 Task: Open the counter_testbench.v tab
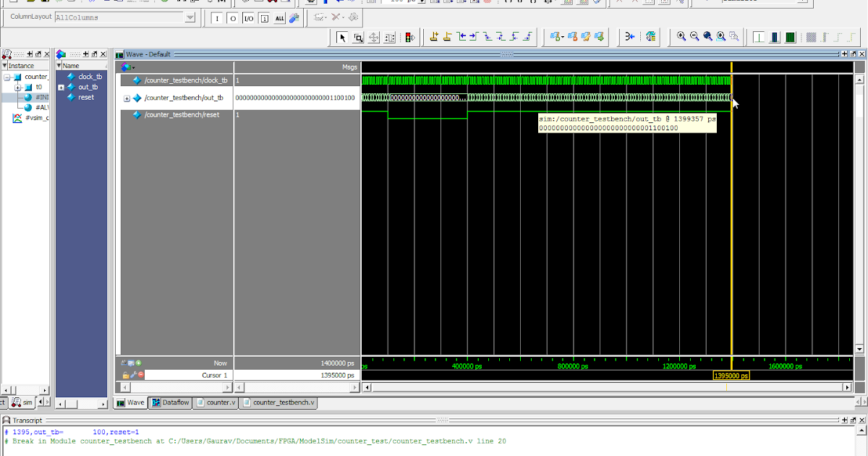pyautogui.click(x=279, y=402)
